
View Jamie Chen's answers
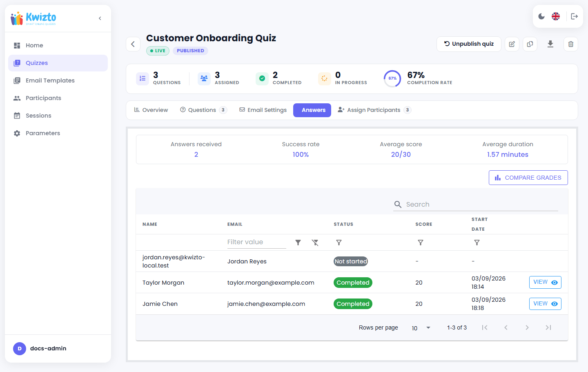click(x=545, y=304)
